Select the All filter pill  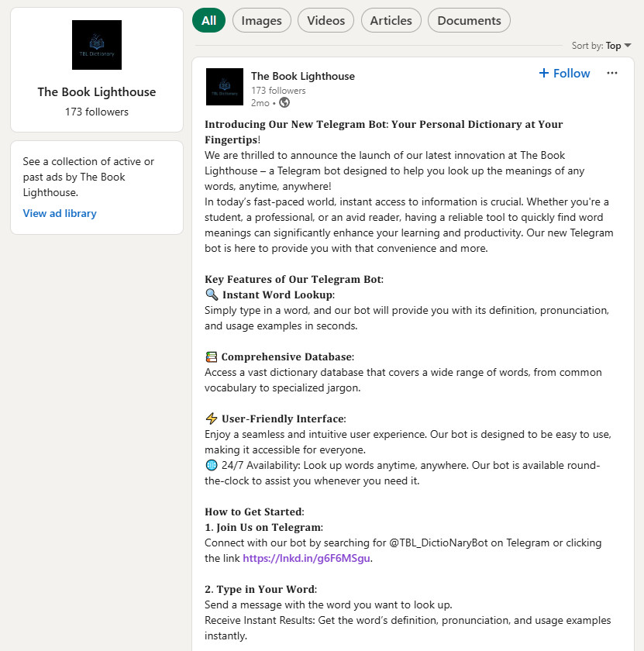coord(208,21)
